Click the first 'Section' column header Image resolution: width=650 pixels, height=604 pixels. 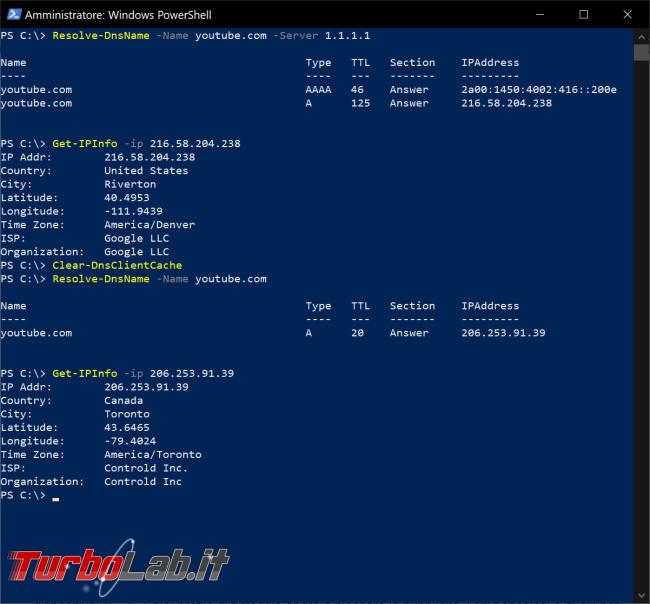pyautogui.click(x=412, y=63)
